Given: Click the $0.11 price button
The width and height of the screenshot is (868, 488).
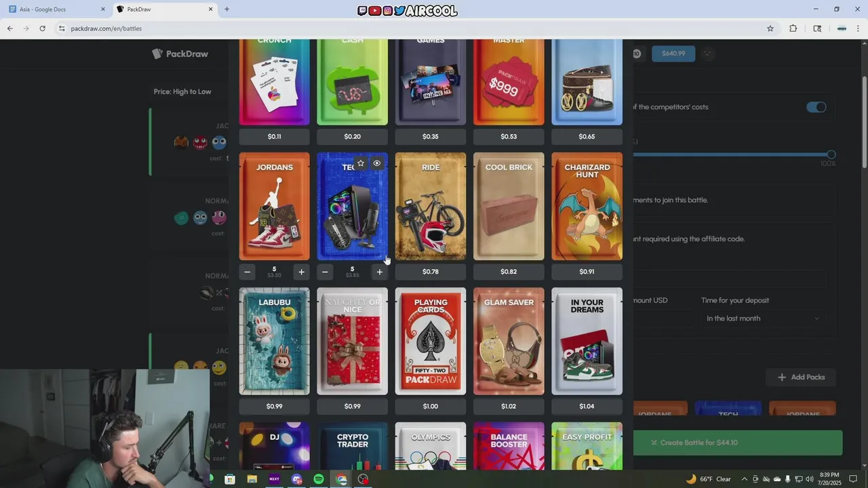Looking at the screenshot, I should coord(275,137).
